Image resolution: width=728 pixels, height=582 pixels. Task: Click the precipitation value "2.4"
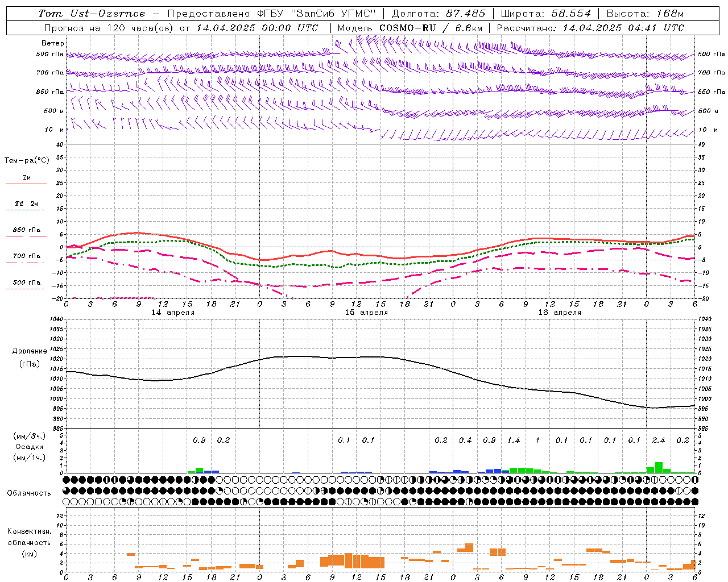click(x=659, y=440)
